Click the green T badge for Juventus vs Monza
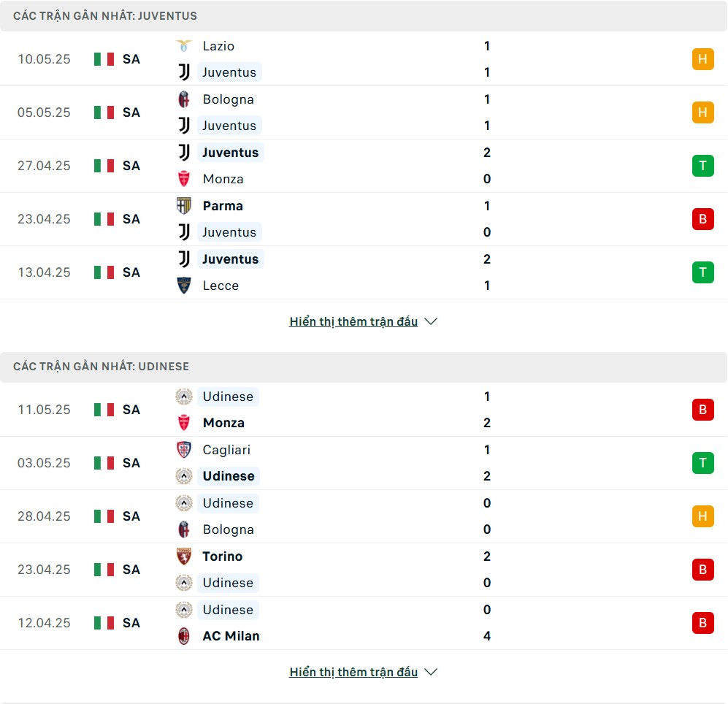This screenshot has height=704, width=728. (702, 166)
